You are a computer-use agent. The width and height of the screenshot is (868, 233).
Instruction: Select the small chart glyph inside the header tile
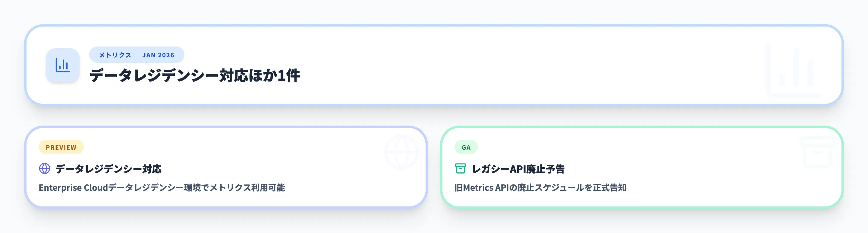63,65
